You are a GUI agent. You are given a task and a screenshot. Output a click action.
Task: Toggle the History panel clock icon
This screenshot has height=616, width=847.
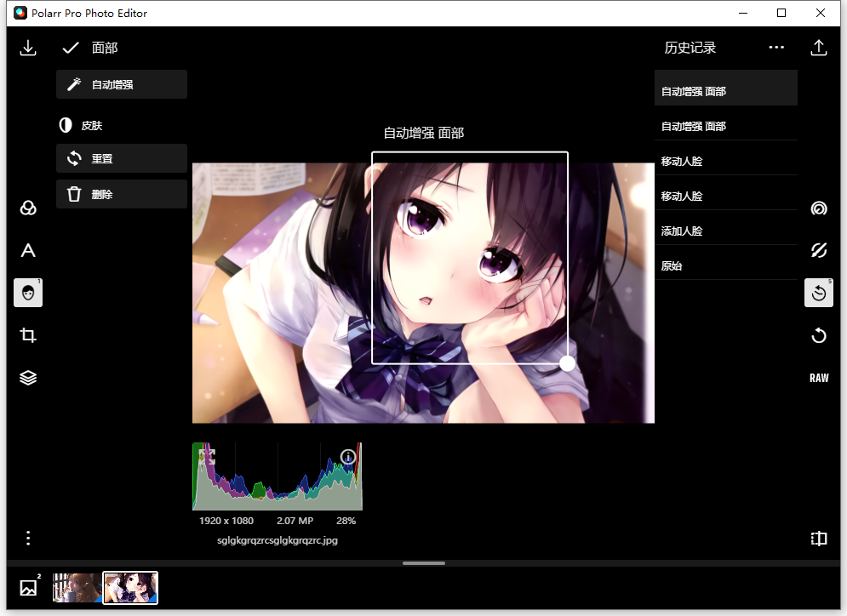[x=819, y=293]
